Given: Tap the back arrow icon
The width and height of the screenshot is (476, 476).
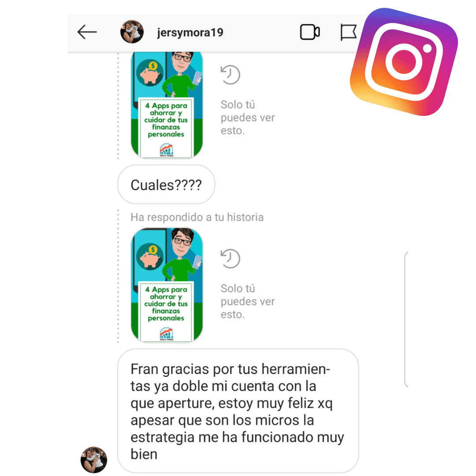Looking at the screenshot, I should click(87, 32).
